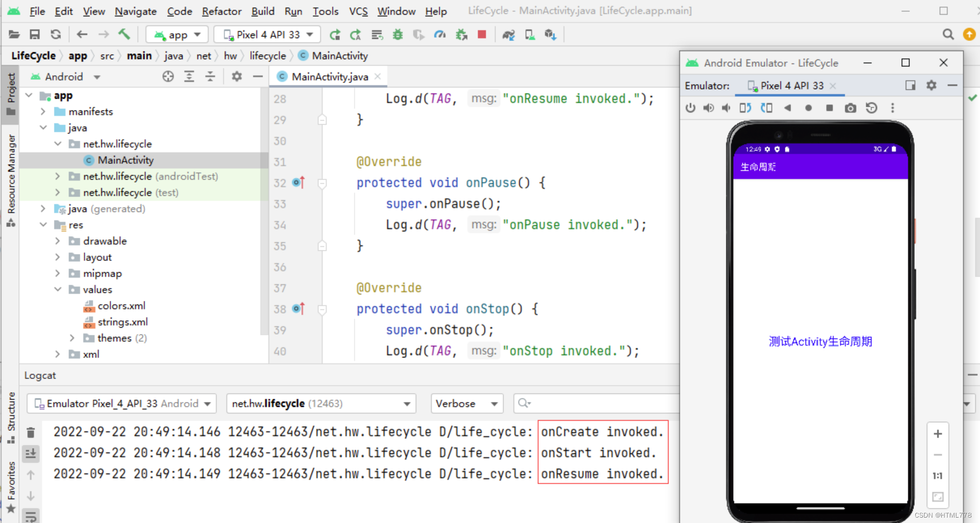Stop the running app with red square
This screenshot has width=980, height=523.
(482, 35)
